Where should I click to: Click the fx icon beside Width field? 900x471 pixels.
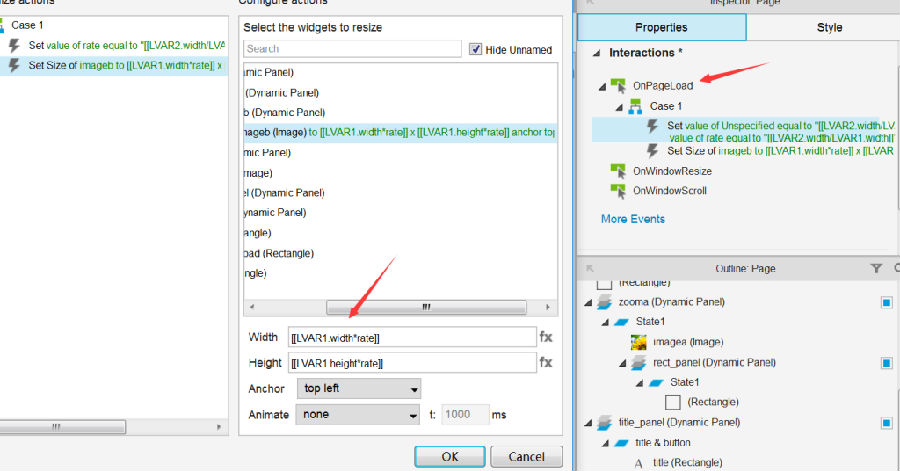[x=546, y=337]
